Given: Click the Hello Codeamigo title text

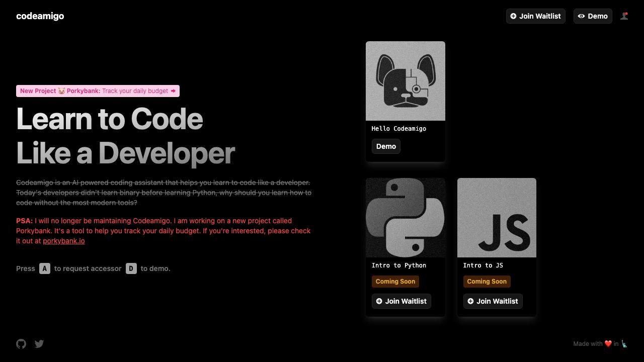Looking at the screenshot, I should [399, 129].
